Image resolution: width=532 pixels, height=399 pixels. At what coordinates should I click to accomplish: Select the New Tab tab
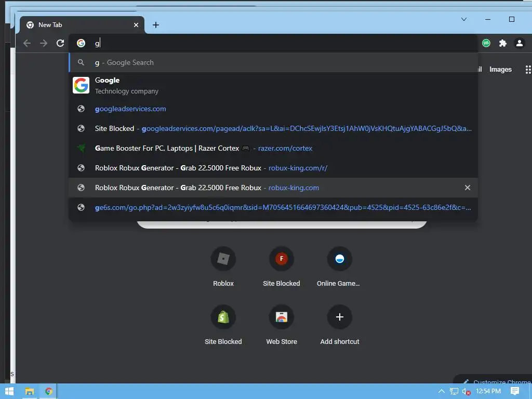82,25
